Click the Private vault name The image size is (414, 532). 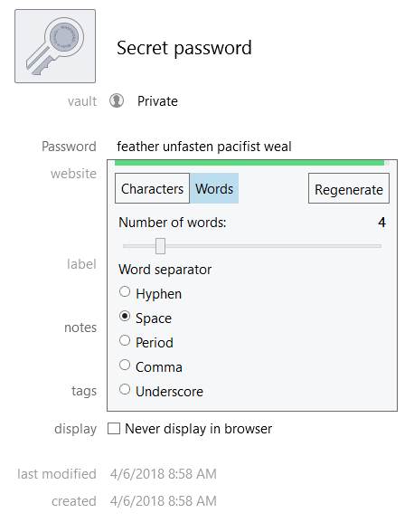coord(157,101)
